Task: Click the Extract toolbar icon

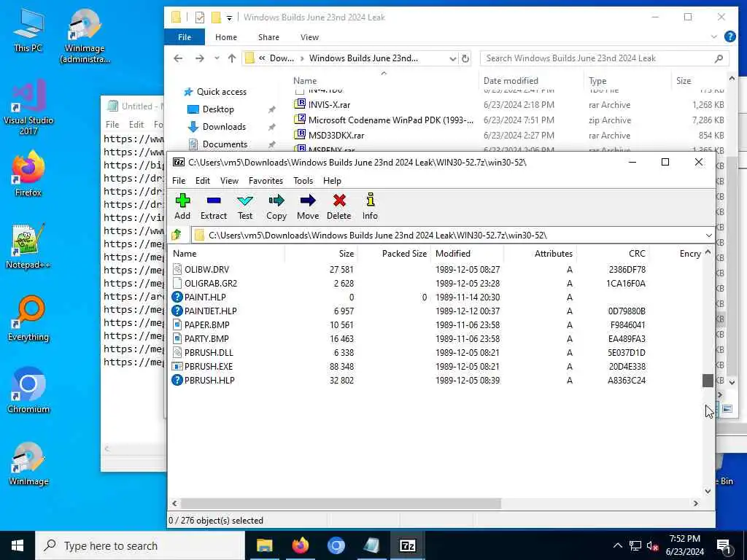Action: [214, 206]
